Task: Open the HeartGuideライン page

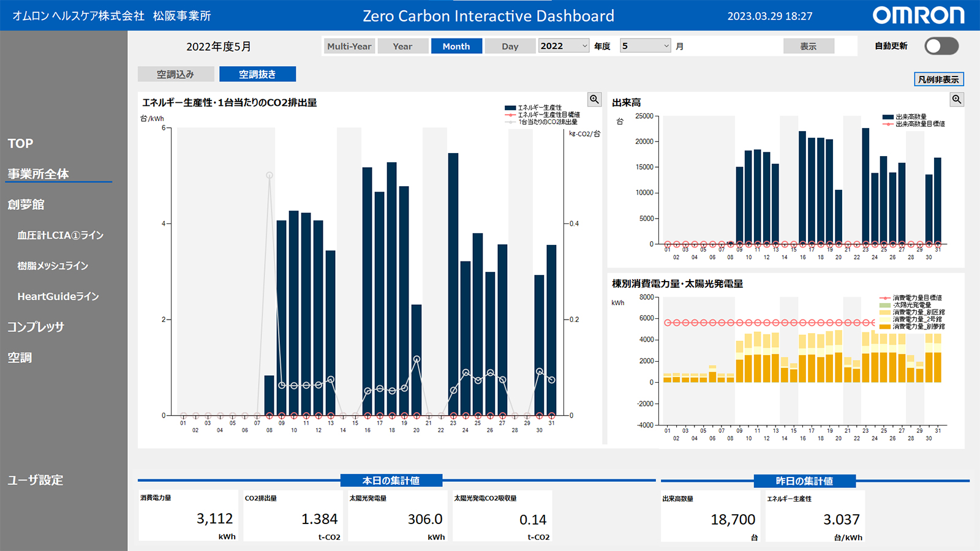Action: tap(58, 296)
